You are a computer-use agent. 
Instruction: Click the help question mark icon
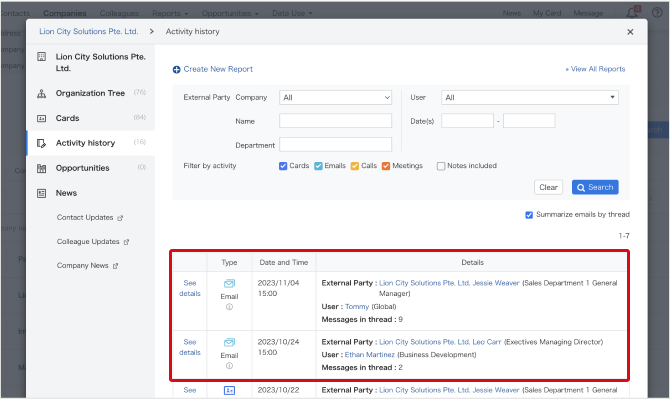pos(657,12)
